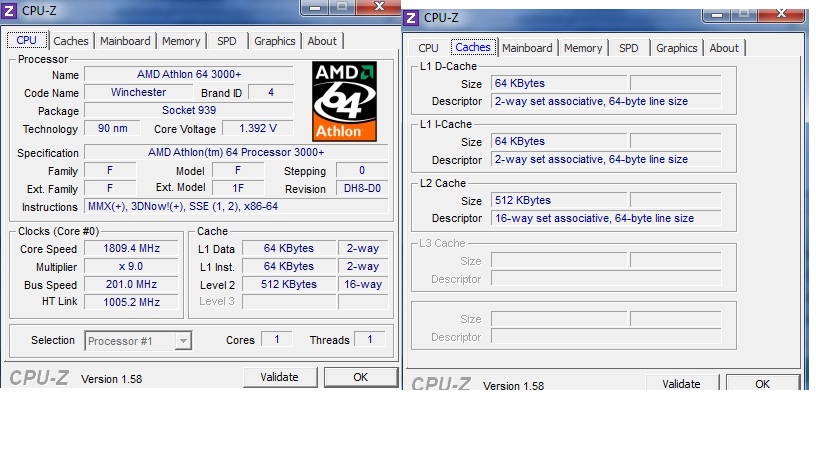
Task: Click the CPU-Z app icon in right window title bar
Action: (x=411, y=18)
